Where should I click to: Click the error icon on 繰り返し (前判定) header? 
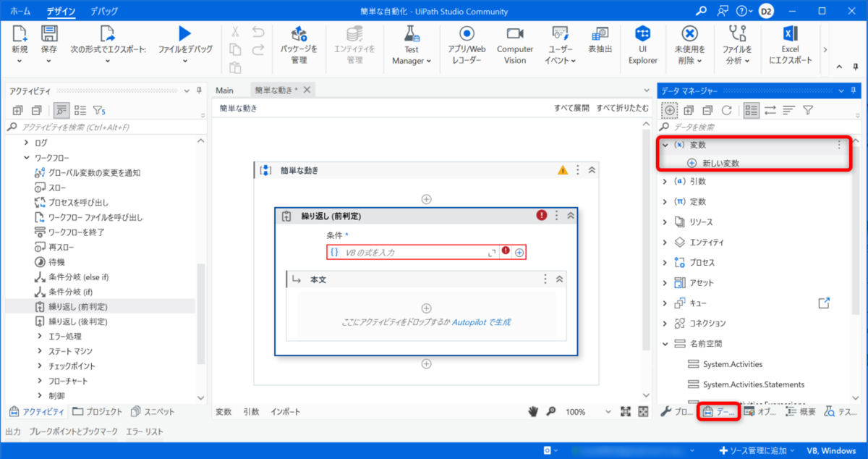(x=542, y=215)
